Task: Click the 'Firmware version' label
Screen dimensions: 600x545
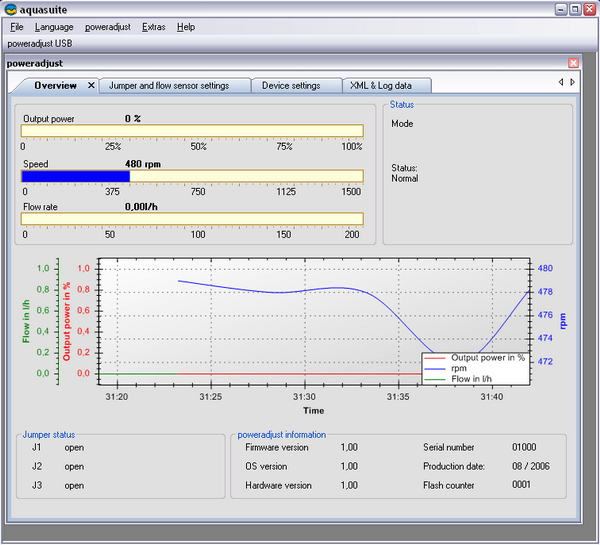Action: (277, 447)
